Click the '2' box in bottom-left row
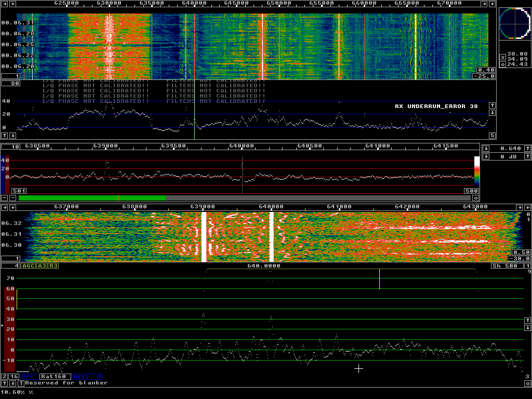 pos(4,377)
